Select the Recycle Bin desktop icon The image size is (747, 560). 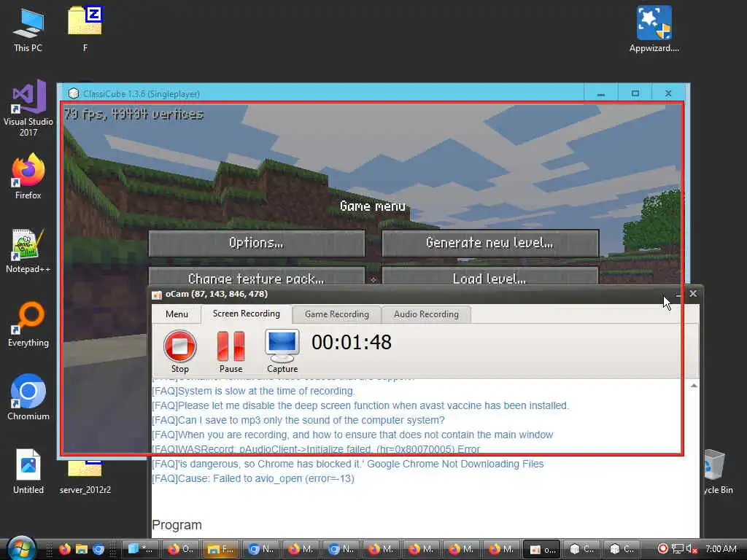coord(718,472)
